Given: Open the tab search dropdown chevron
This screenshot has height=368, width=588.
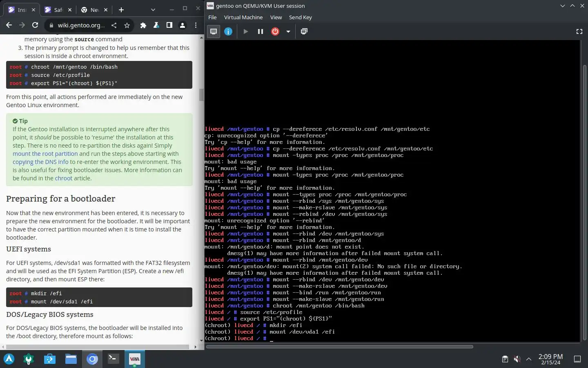Looking at the screenshot, I should (153, 10).
